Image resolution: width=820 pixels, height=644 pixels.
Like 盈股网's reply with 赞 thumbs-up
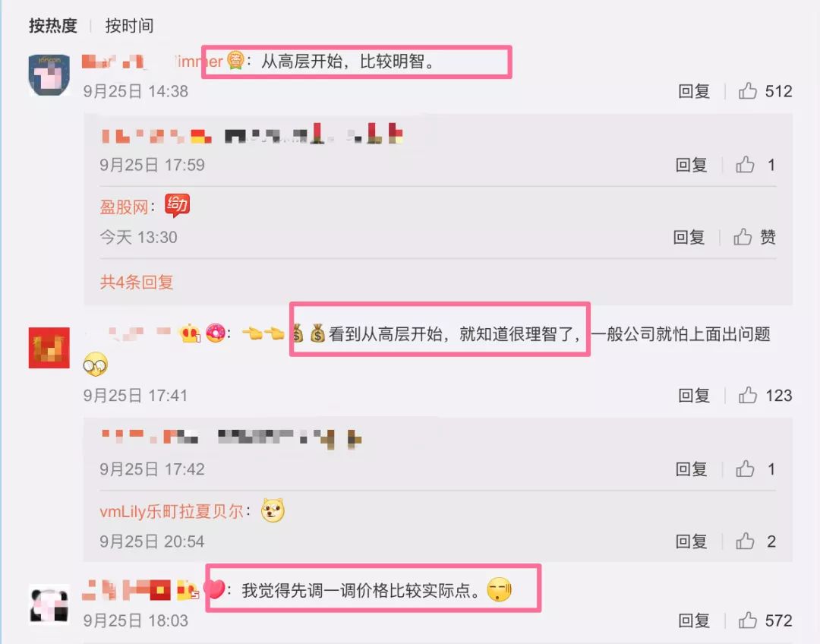pos(743,236)
